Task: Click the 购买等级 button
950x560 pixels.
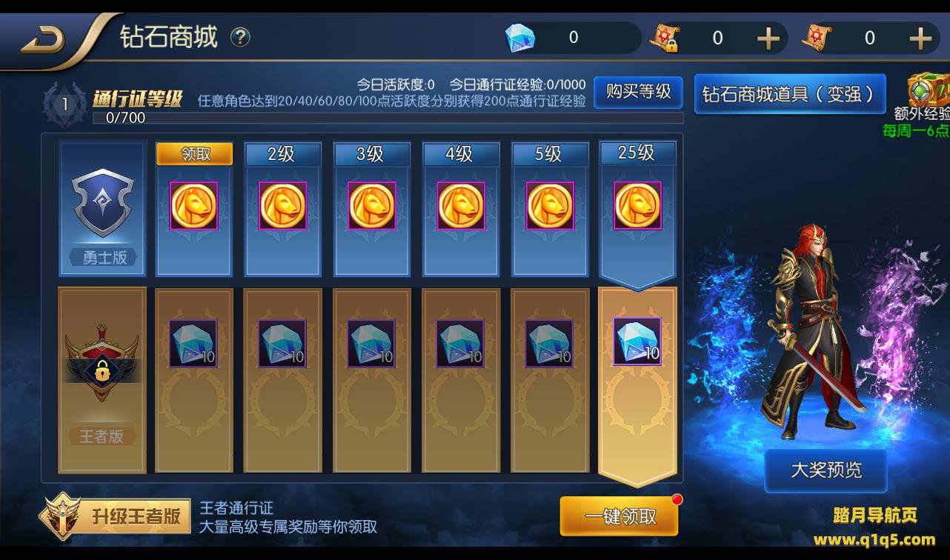Action: [638, 92]
